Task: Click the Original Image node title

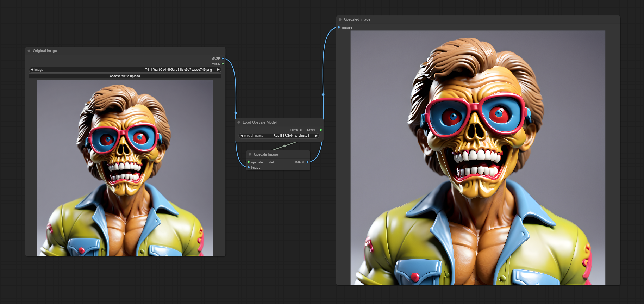Action: coord(45,51)
